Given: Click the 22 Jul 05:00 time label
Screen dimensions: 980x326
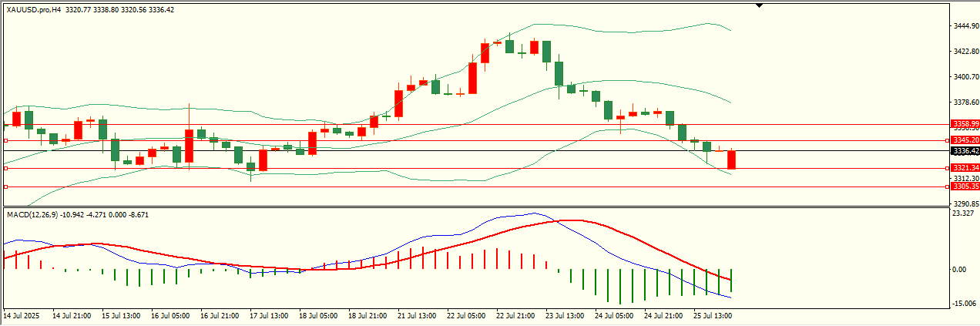Looking at the screenshot, I should [466, 316].
